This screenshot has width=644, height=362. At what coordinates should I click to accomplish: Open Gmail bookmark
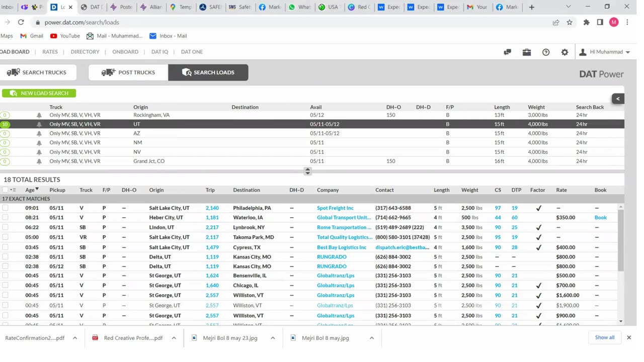click(x=31, y=36)
